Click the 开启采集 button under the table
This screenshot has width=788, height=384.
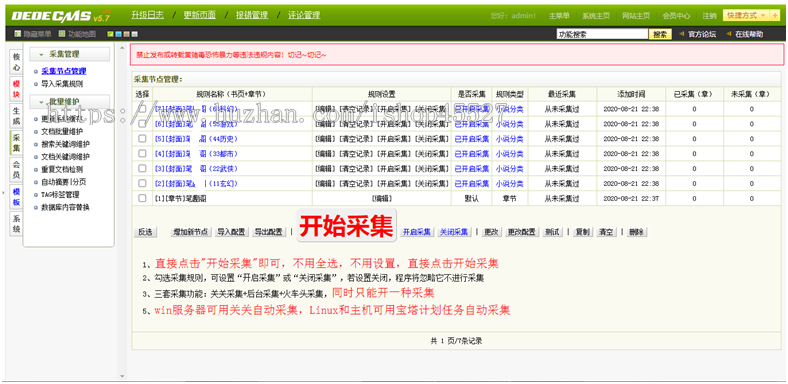click(x=417, y=232)
